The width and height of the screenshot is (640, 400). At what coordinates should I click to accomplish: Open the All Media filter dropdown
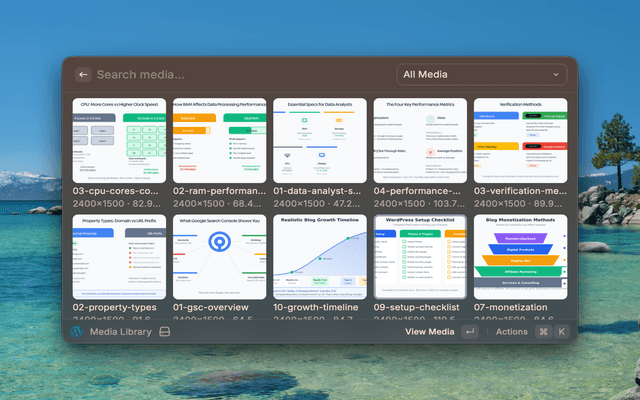[481, 74]
